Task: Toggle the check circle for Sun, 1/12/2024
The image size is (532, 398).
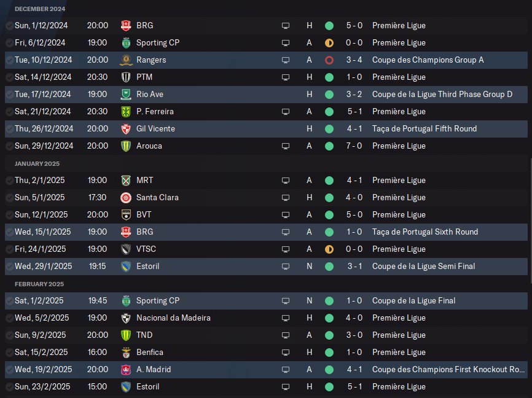Action: click(x=9, y=26)
